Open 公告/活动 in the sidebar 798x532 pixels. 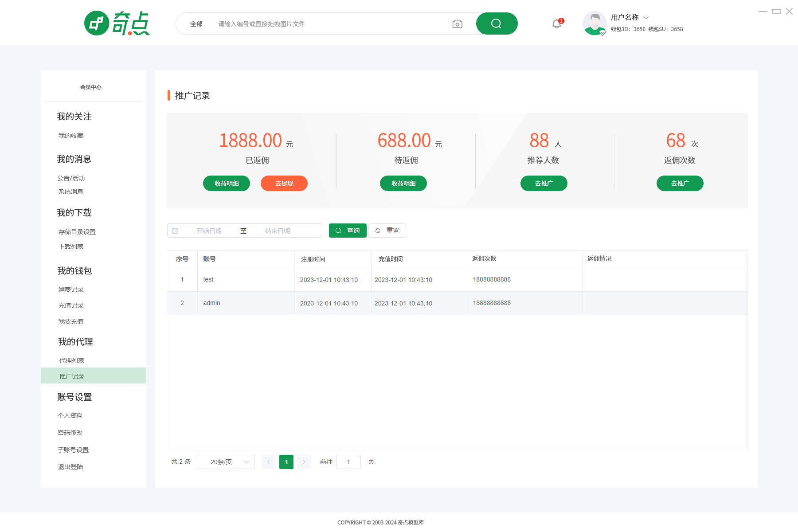pyautogui.click(x=71, y=178)
